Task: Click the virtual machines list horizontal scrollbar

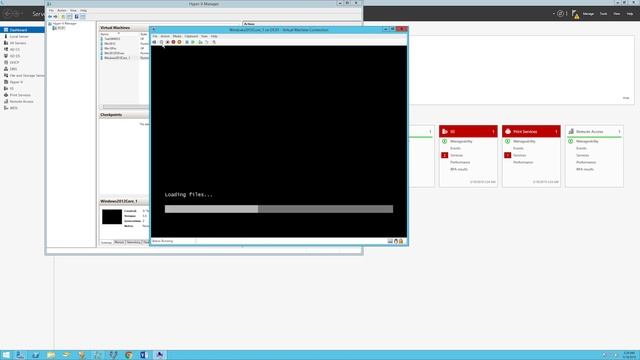Action: pyautogui.click(x=124, y=107)
